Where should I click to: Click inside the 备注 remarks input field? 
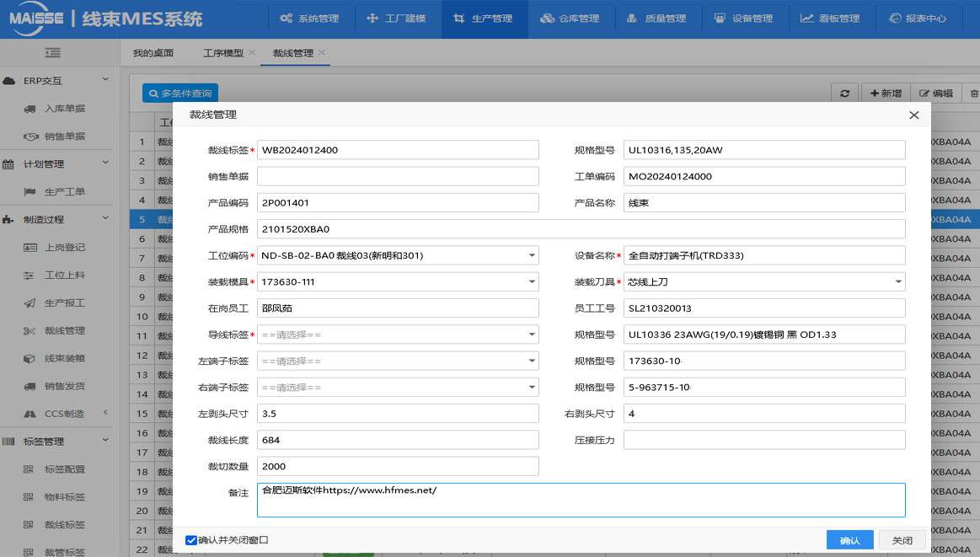[x=581, y=499]
